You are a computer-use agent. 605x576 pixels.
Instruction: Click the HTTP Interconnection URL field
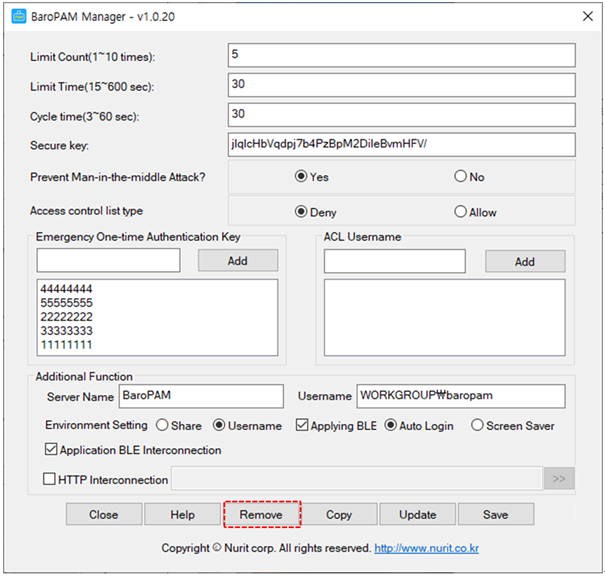[357, 478]
